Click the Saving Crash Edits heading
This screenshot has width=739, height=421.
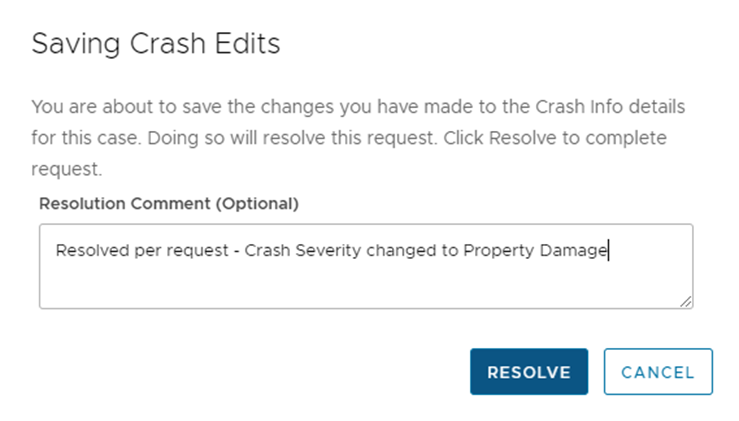156,44
